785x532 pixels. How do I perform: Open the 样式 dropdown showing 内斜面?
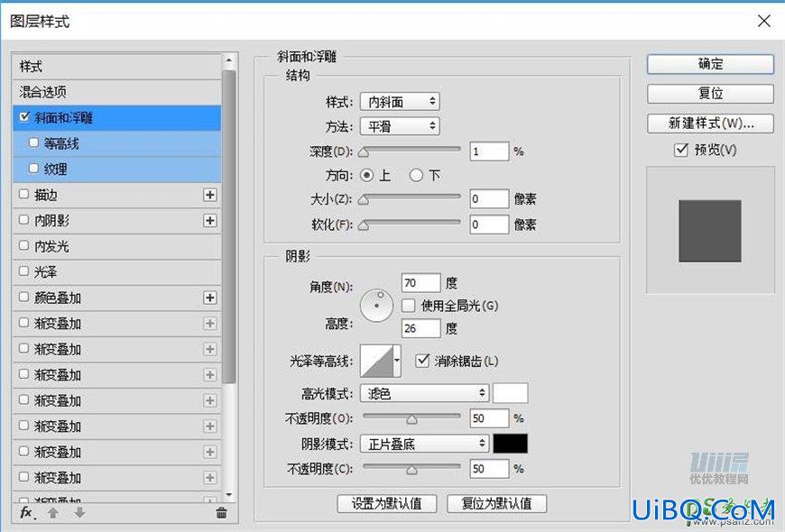click(x=400, y=102)
